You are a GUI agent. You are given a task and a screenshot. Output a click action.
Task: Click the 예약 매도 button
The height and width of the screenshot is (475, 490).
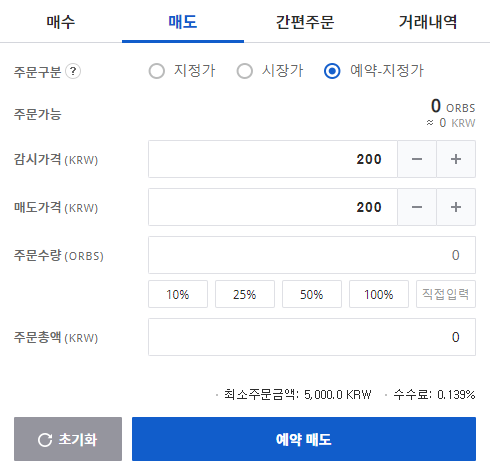[x=304, y=439]
